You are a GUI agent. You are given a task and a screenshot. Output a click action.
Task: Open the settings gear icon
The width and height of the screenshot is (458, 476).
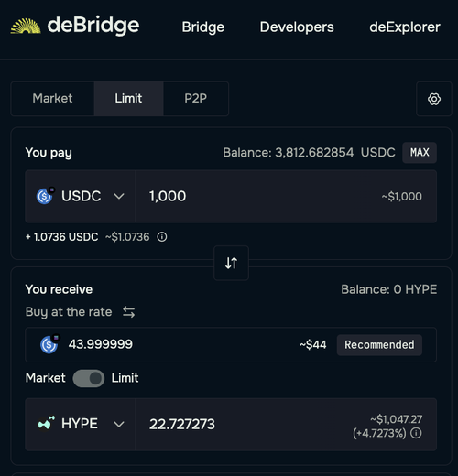[434, 99]
